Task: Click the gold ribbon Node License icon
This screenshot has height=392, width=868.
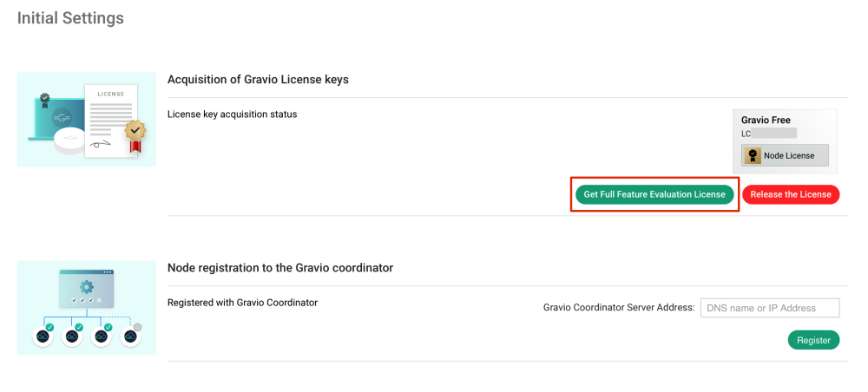Action: 753,156
